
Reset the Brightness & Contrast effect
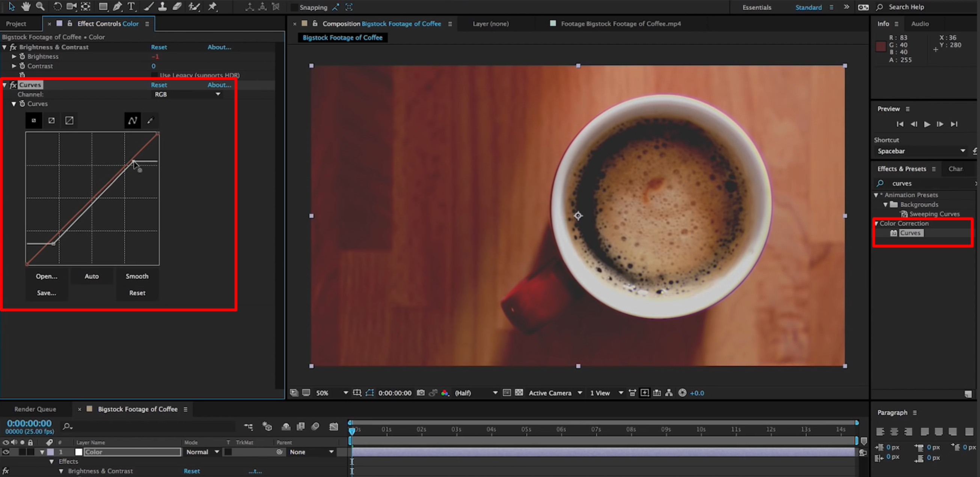coord(159,47)
